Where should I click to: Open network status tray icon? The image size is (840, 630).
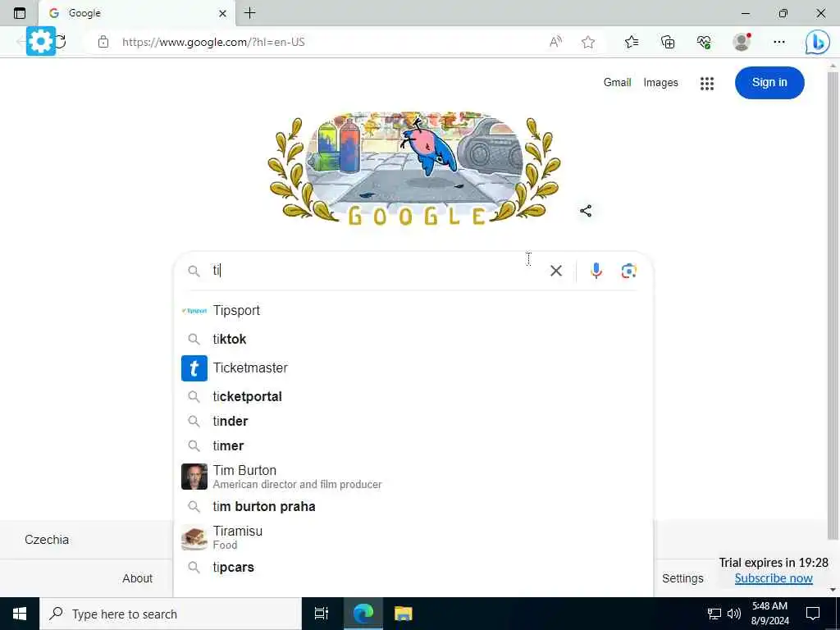point(714,614)
